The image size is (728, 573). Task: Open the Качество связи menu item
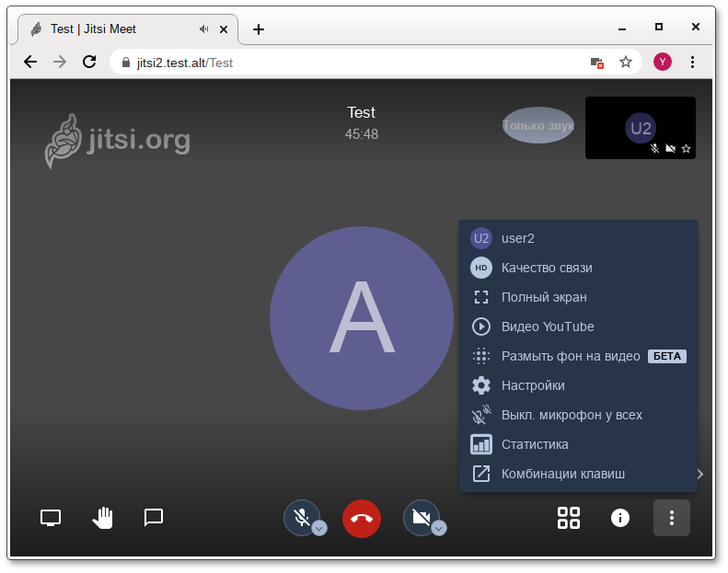coord(579,269)
